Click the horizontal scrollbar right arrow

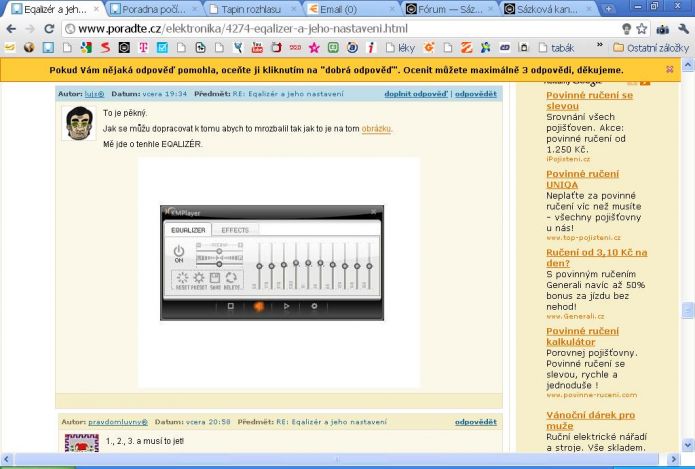[x=673, y=459]
